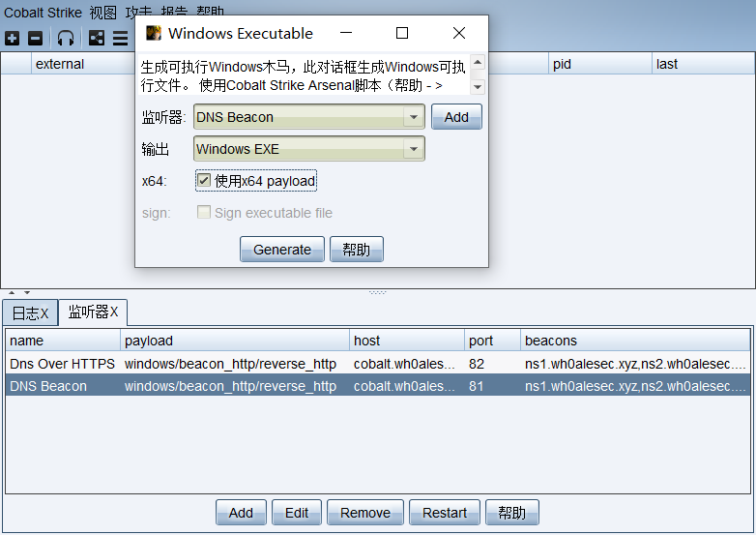Sort listeners by port column header
756x535 pixels.
point(492,341)
